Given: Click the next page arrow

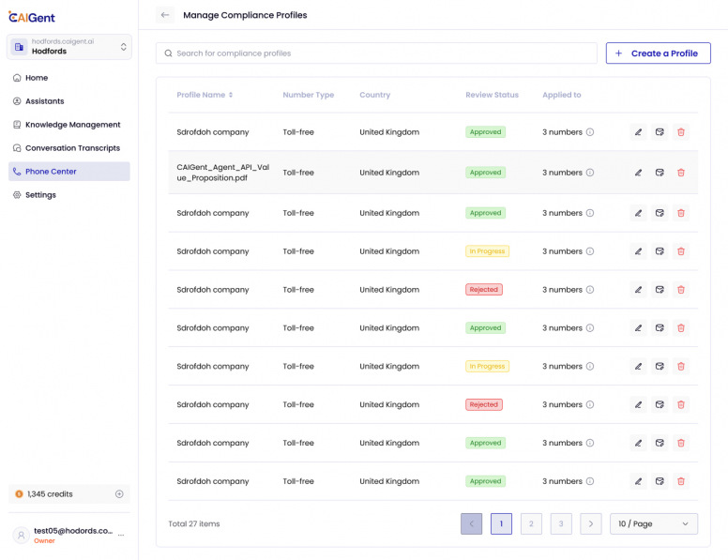Looking at the screenshot, I should pyautogui.click(x=590, y=523).
